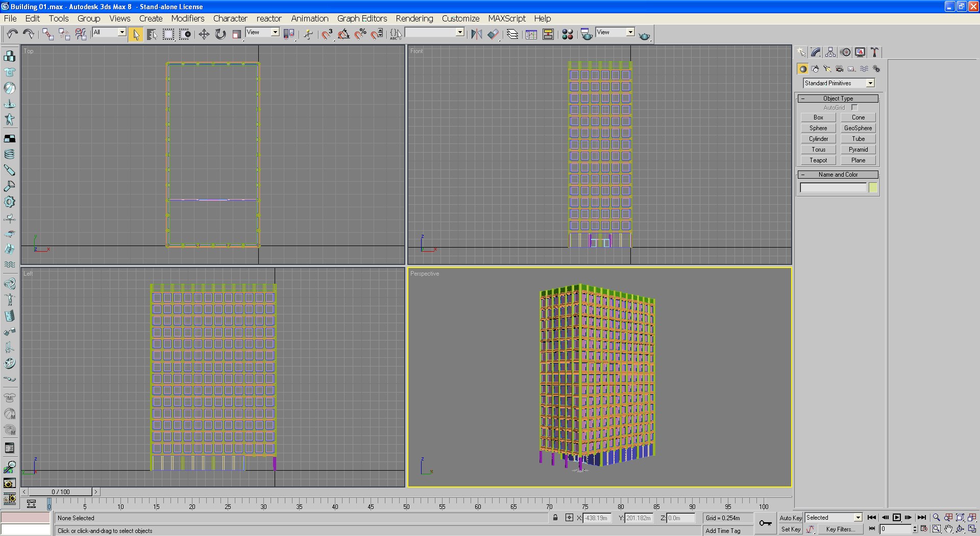
Task: Select the Lights create category icon
Action: point(827,69)
